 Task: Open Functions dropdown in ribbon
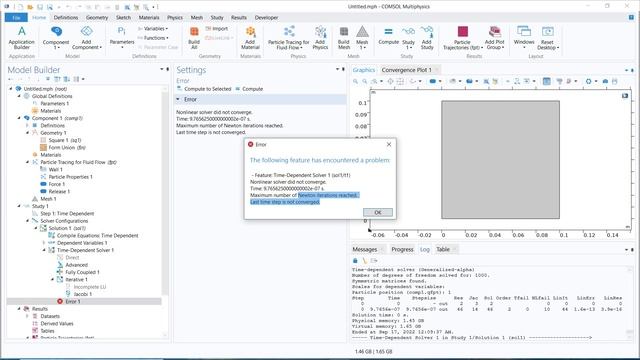[x=153, y=38]
